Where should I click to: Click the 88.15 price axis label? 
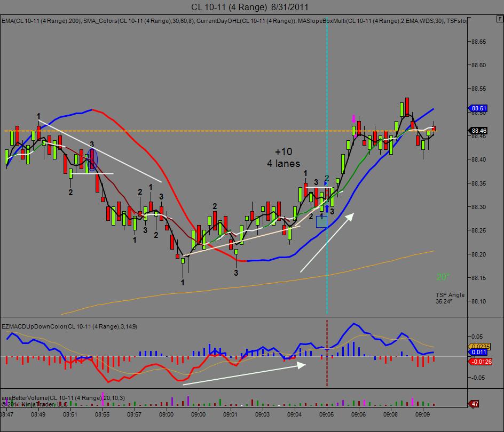[x=478, y=278]
